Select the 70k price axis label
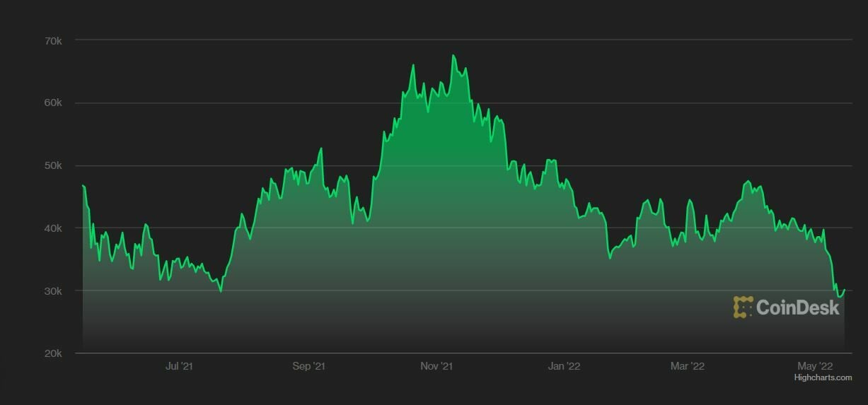The height and width of the screenshot is (405, 868). (x=53, y=40)
